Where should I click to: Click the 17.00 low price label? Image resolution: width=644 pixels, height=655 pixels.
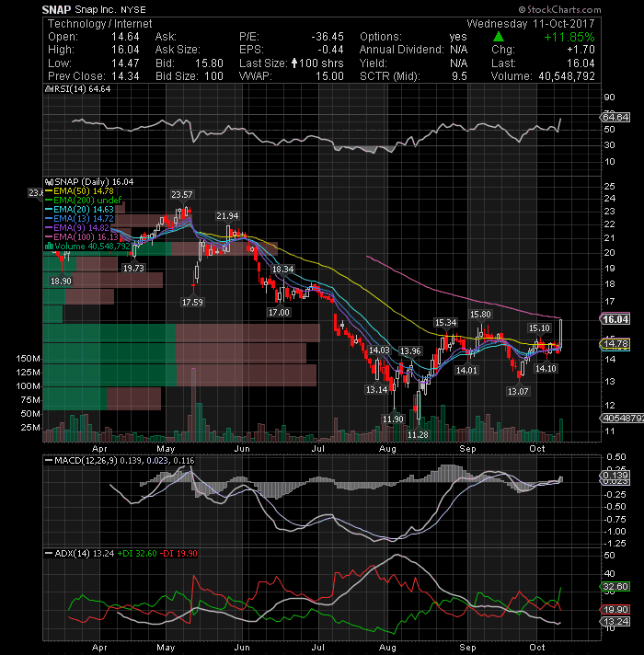(x=279, y=312)
